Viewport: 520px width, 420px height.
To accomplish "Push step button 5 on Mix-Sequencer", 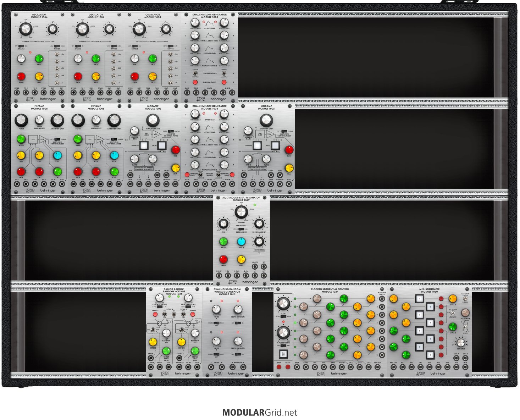I will click(x=420, y=331).
